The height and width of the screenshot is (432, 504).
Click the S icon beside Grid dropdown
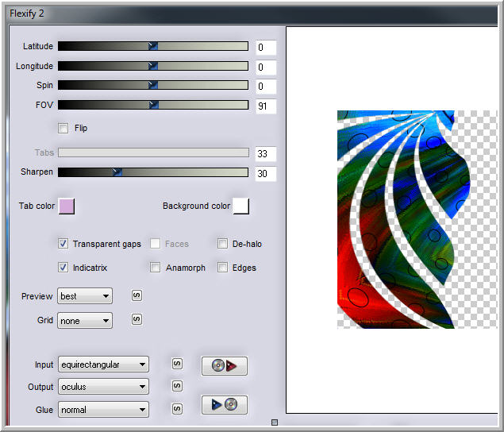click(137, 319)
